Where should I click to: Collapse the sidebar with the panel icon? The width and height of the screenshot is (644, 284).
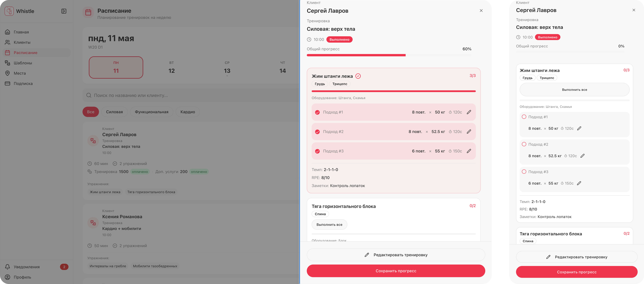point(64,11)
